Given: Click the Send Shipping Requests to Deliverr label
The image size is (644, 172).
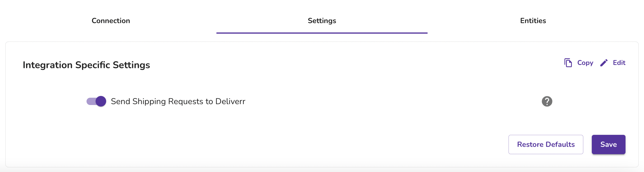Looking at the screenshot, I should 178,102.
